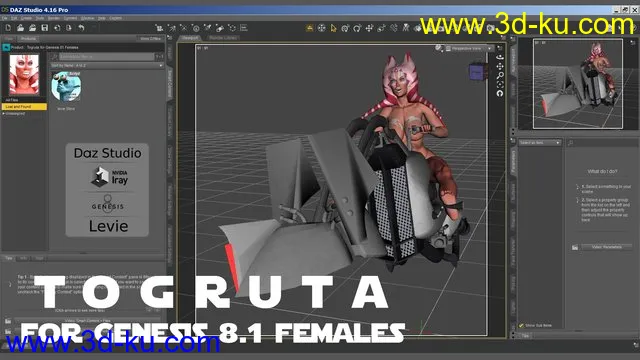
Task: Click the dashed circle icon in center toolbar
Action: click(232, 28)
